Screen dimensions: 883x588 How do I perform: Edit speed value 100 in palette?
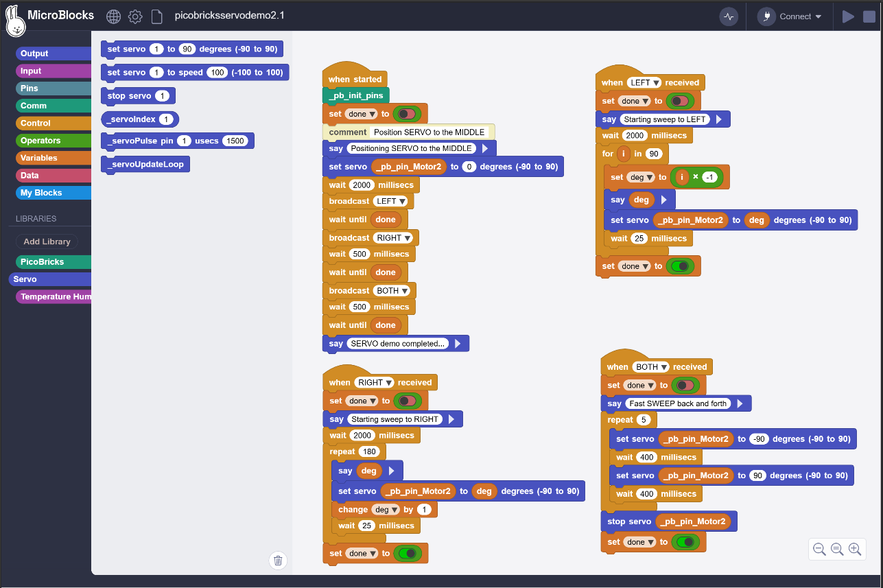point(217,72)
